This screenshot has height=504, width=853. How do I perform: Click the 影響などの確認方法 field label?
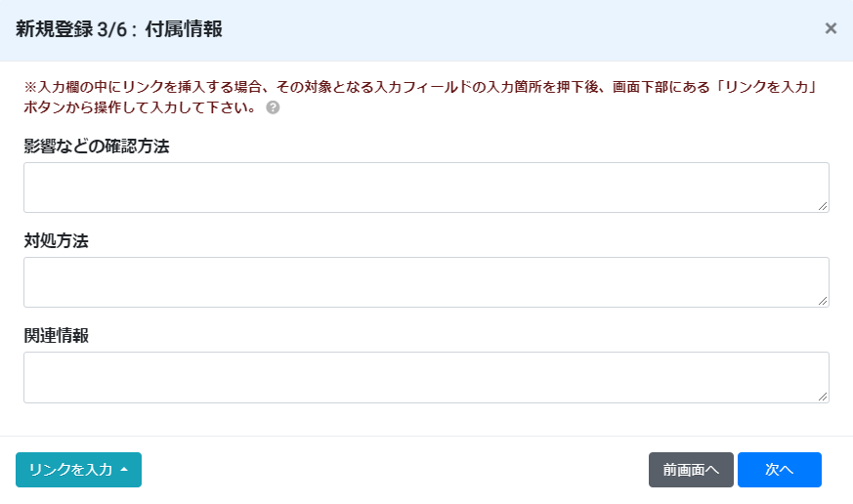[x=97, y=147]
